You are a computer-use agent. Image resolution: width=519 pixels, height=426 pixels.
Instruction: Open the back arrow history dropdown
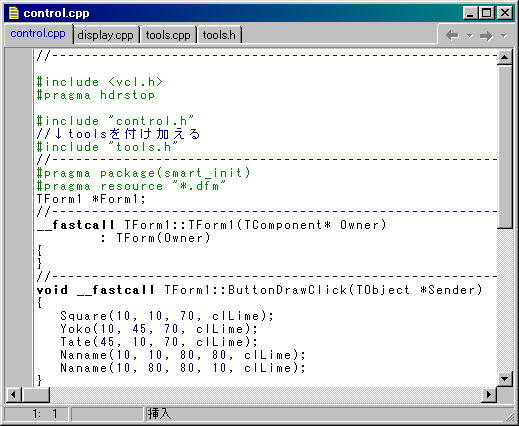pos(470,35)
